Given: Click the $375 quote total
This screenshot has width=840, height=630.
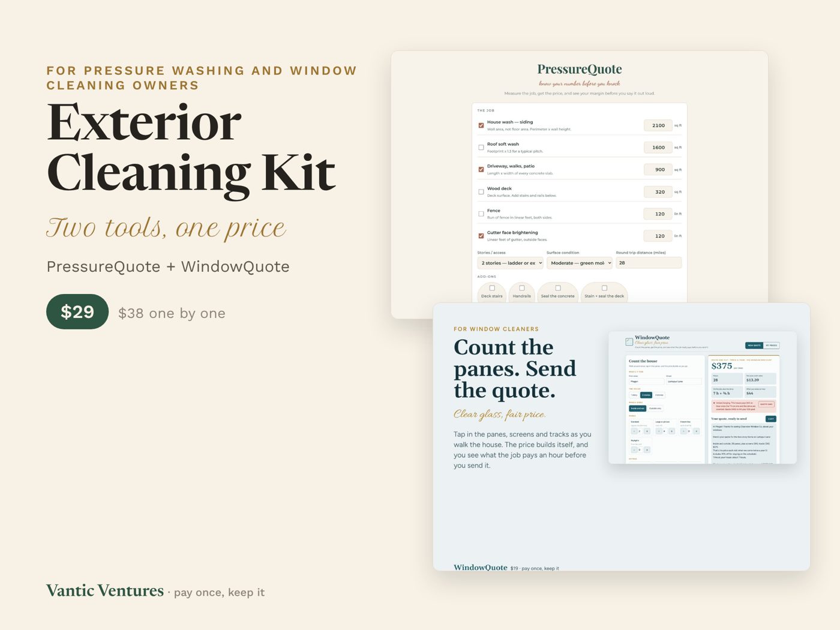Looking at the screenshot, I should (x=722, y=366).
